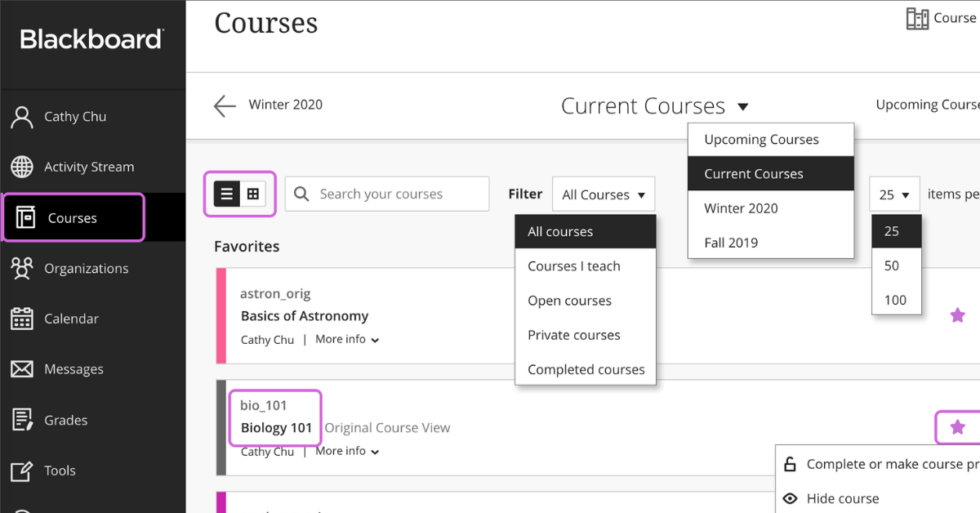
Task: Switch to list view
Action: [227, 194]
